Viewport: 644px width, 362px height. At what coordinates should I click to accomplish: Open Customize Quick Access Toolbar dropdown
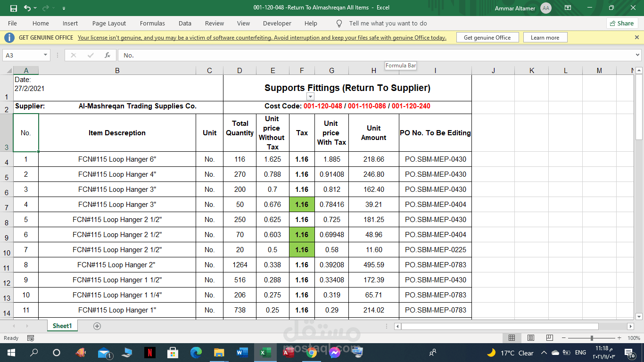click(64, 8)
